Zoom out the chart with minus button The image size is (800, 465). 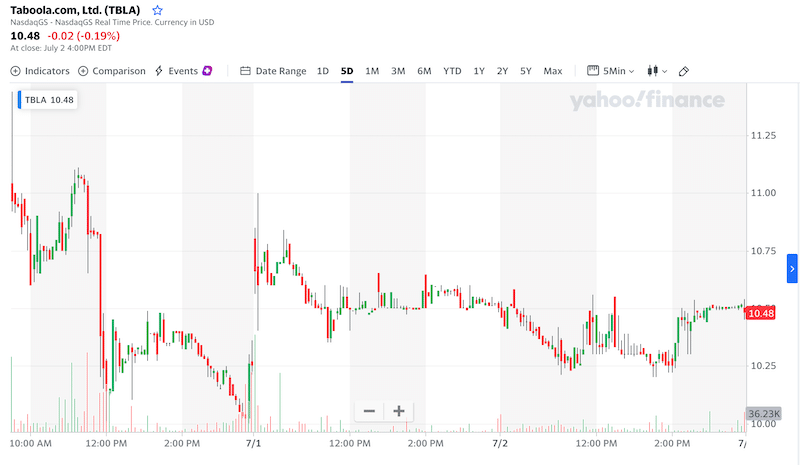369,411
